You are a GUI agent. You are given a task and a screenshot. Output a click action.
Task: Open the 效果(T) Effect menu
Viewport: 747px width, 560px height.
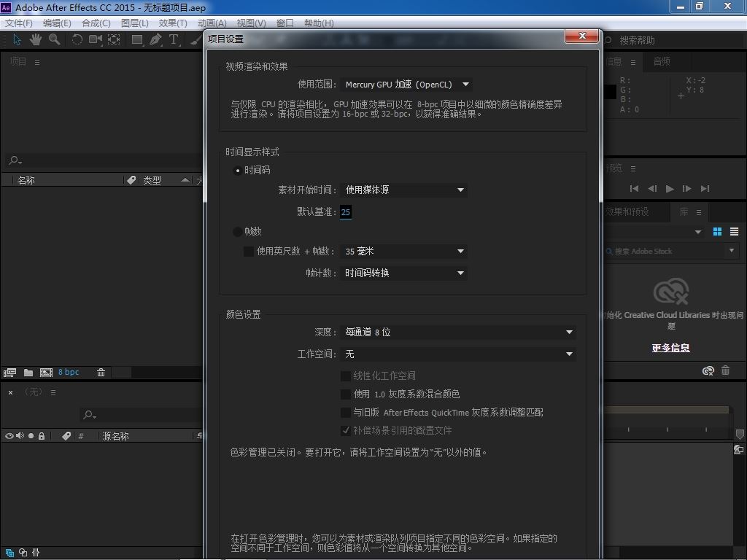173,23
